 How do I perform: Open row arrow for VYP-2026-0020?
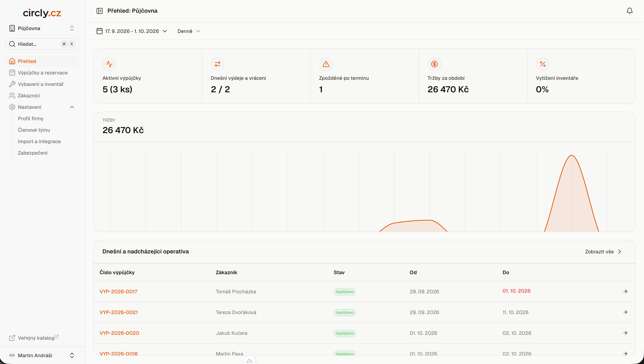(625, 333)
